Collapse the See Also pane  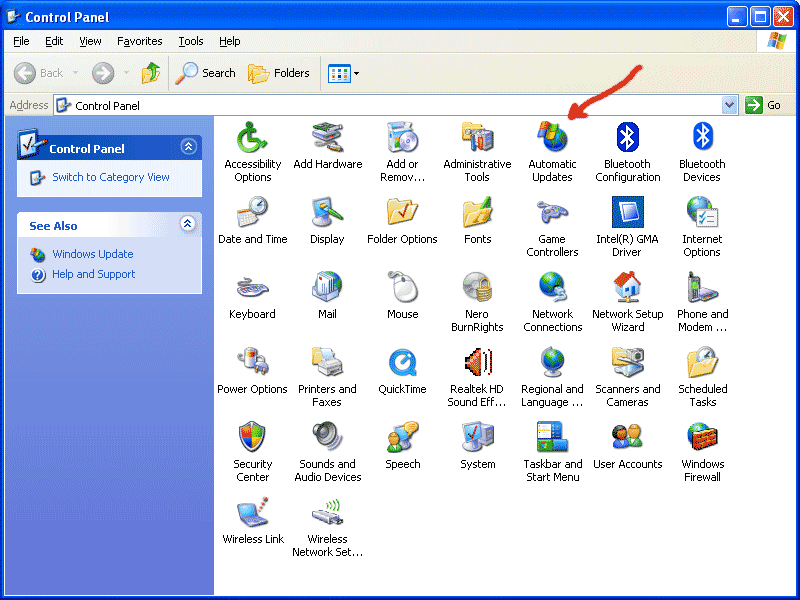[x=188, y=223]
